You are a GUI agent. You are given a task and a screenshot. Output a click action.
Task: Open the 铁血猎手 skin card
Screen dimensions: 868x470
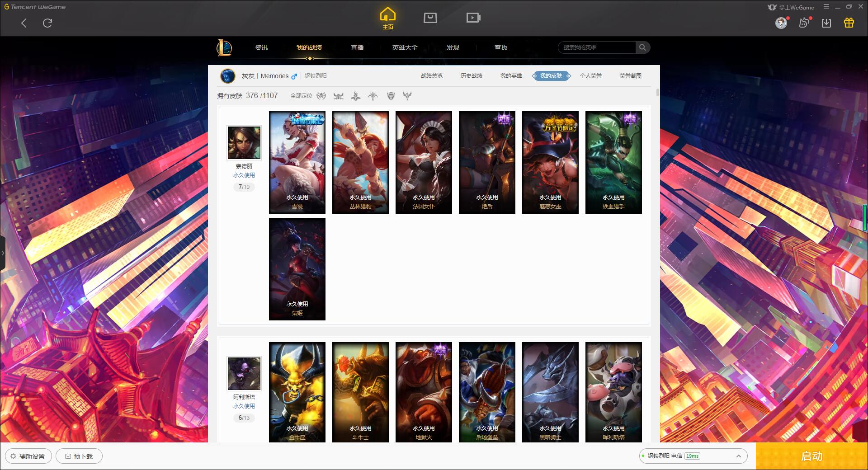613,162
